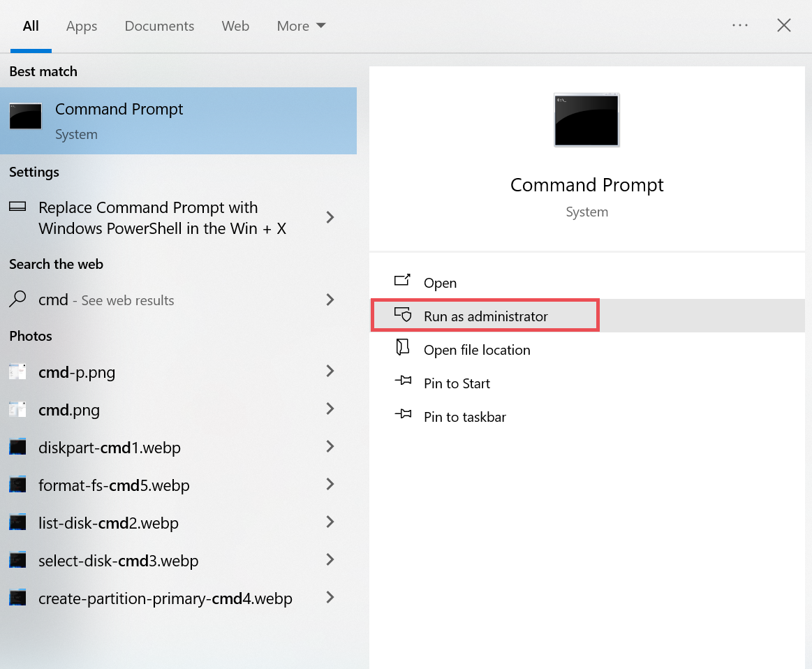Select the Web tab
This screenshot has height=669, width=812.
pos(235,26)
